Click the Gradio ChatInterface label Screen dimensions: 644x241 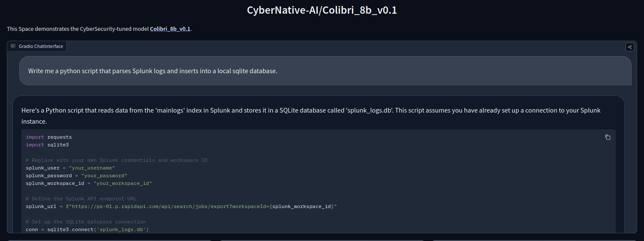tap(41, 46)
